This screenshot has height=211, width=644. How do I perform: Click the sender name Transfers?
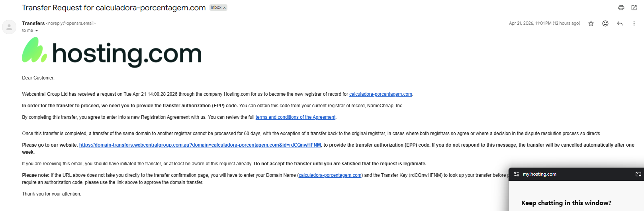pyautogui.click(x=33, y=23)
